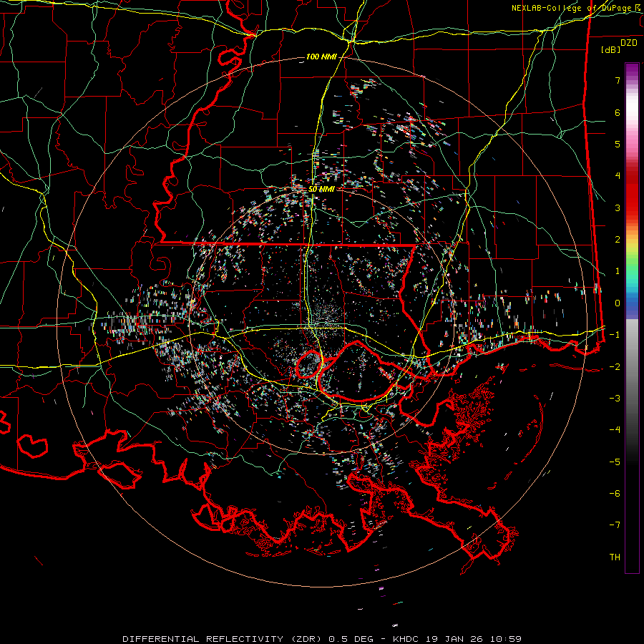Click the -5 value on the color scale

615,462
